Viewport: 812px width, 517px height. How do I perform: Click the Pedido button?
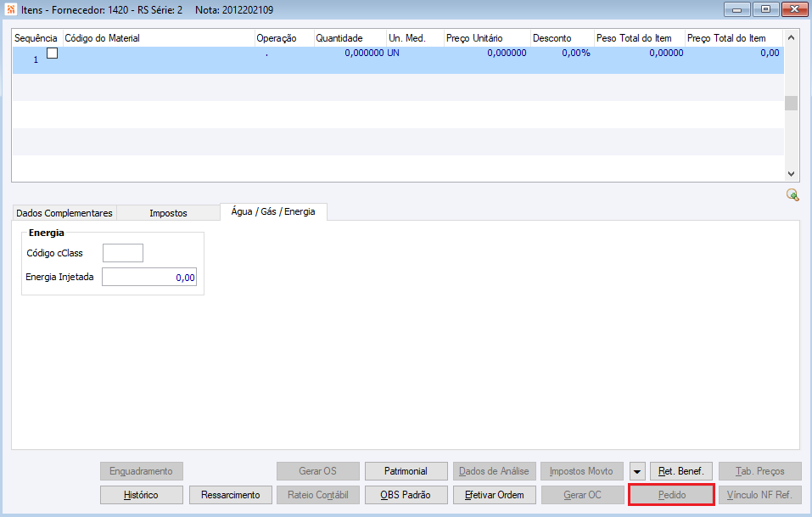(672, 495)
